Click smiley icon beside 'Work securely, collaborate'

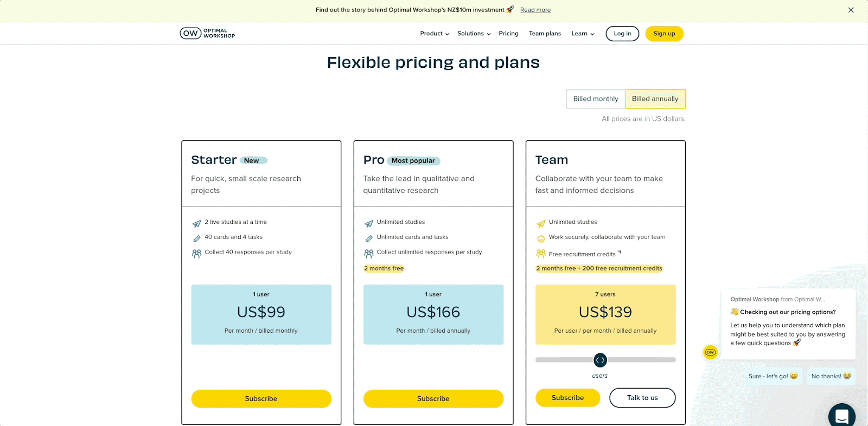(x=541, y=238)
